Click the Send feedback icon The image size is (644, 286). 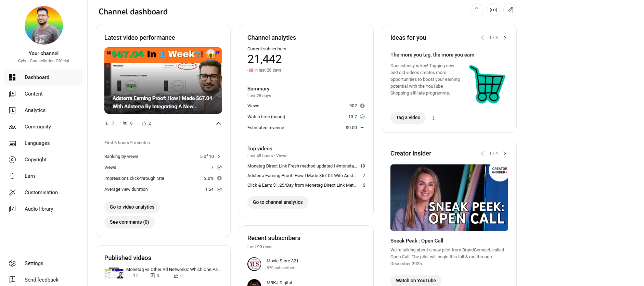coord(12,280)
